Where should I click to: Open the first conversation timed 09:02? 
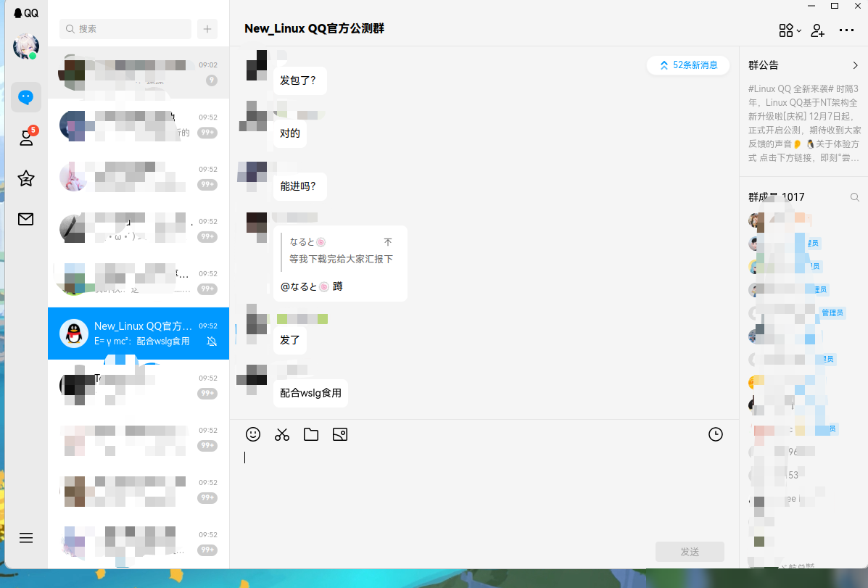tap(139, 73)
